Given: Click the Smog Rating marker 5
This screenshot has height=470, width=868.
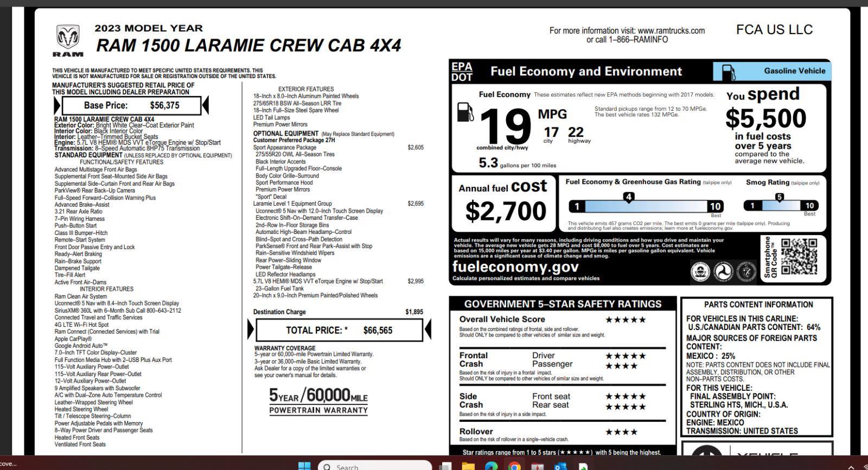Looking at the screenshot, I should pos(780,198).
